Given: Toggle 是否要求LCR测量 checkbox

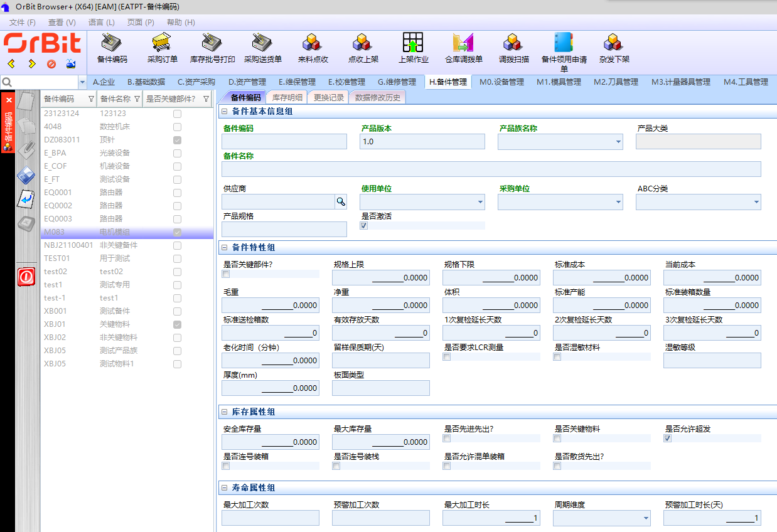Looking at the screenshot, I should (x=446, y=357).
